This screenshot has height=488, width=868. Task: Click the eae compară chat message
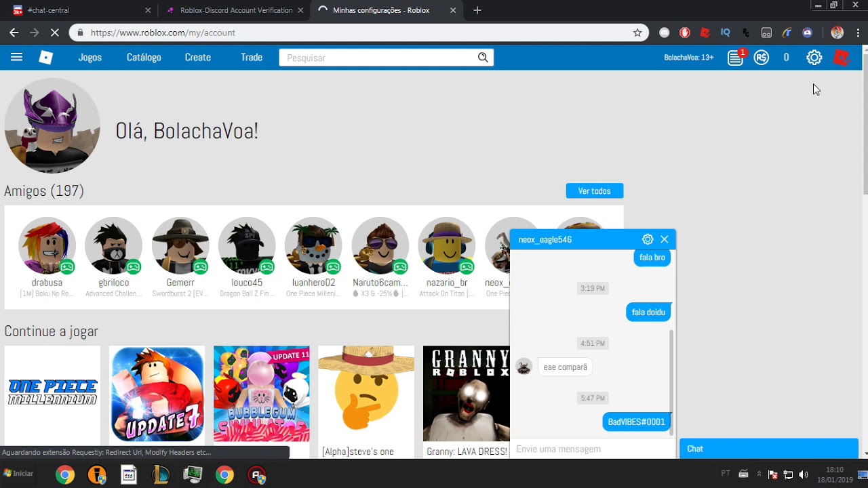pyautogui.click(x=566, y=367)
